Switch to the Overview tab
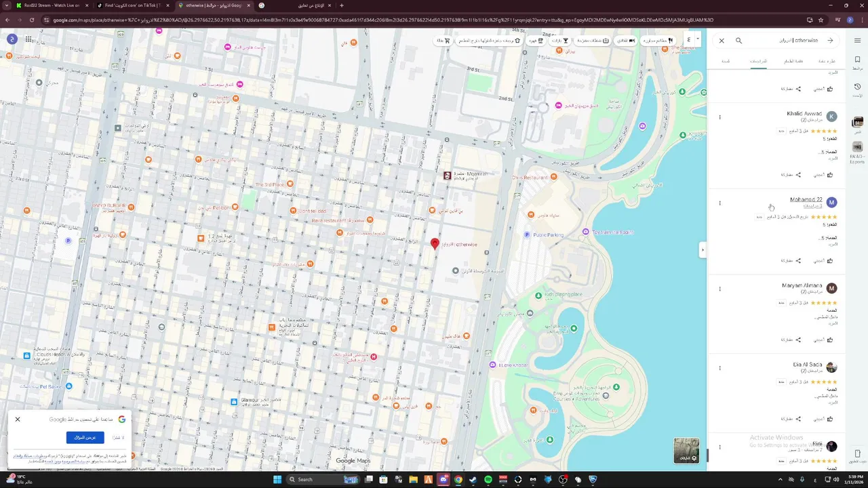868x488 pixels. point(827,61)
